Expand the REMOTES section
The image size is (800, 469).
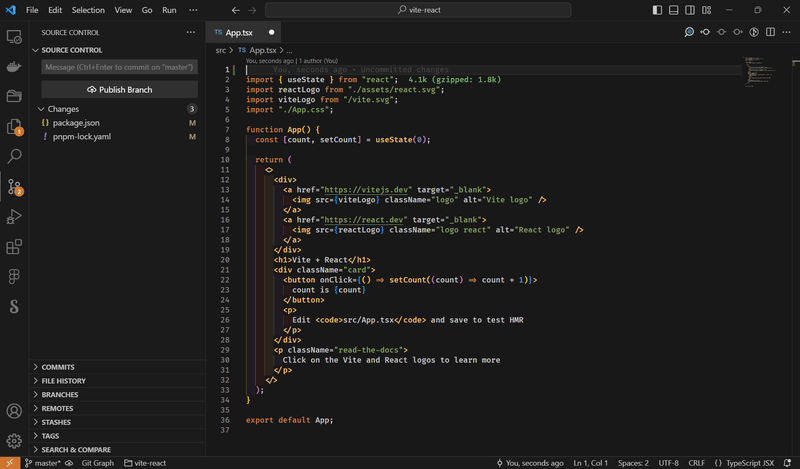pos(118,408)
